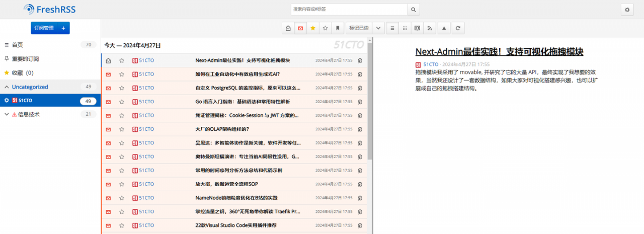Open the RSS feed output icon

(430, 28)
